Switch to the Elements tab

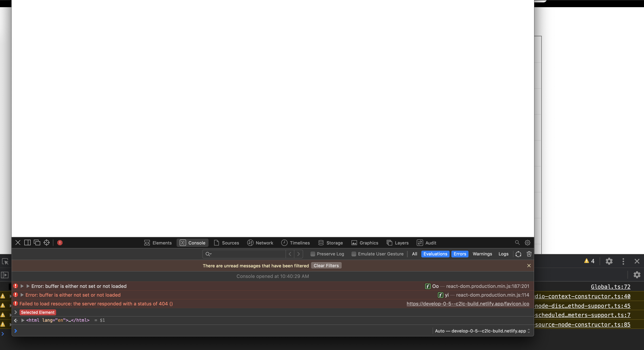pos(158,243)
